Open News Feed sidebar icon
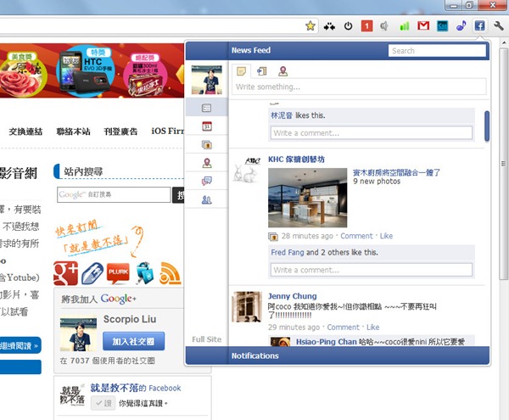Screen dimensions: 509x420 (x=206, y=108)
